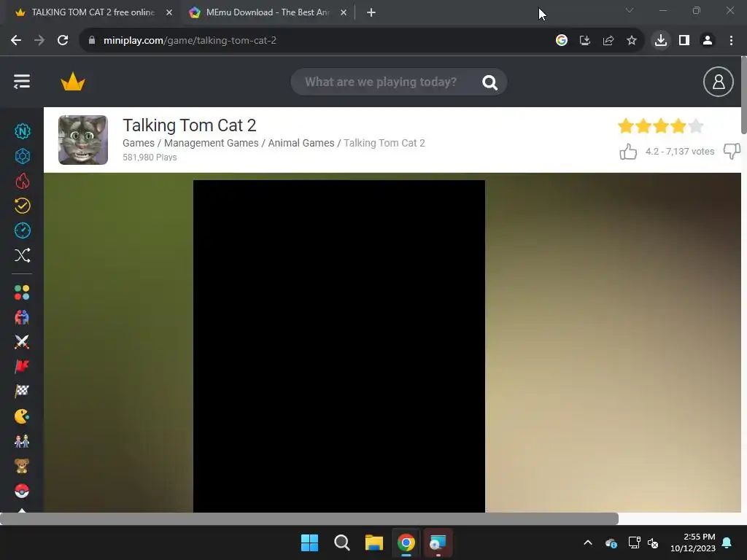This screenshot has height=560, width=747.
Task: Click the share page icon in address bar
Action: coord(608,41)
